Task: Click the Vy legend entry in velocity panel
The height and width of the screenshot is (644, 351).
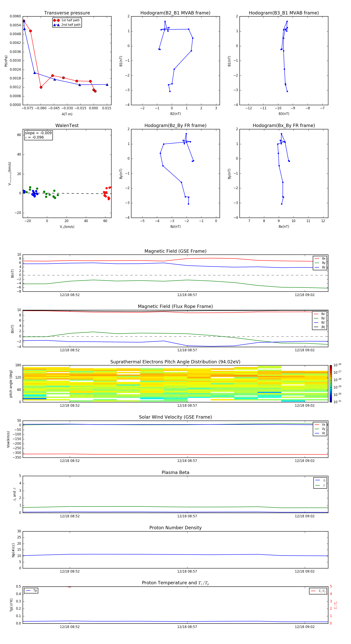Action: pos(320,429)
